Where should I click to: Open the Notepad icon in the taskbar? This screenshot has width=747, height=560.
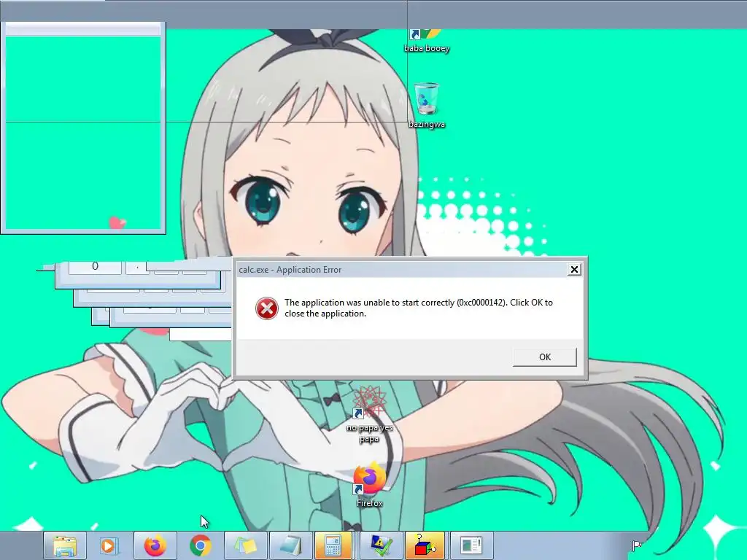(291, 545)
